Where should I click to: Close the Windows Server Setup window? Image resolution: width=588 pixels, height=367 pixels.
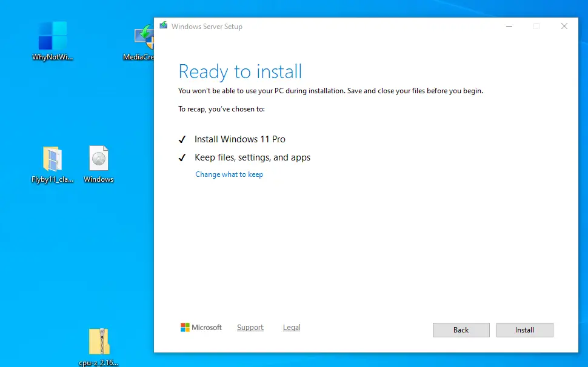click(x=564, y=26)
